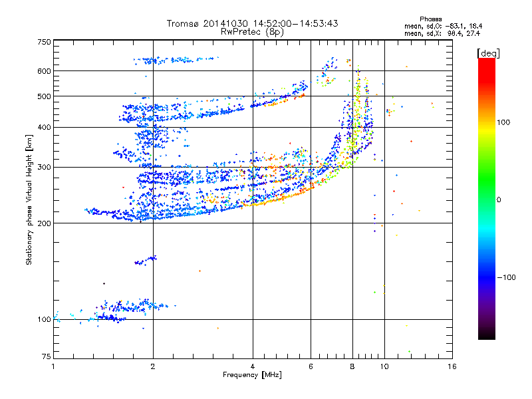Click the 'mean, sd,X: 98.4, 27.4' text
This screenshot has width=532, height=399.
pyautogui.click(x=442, y=33)
